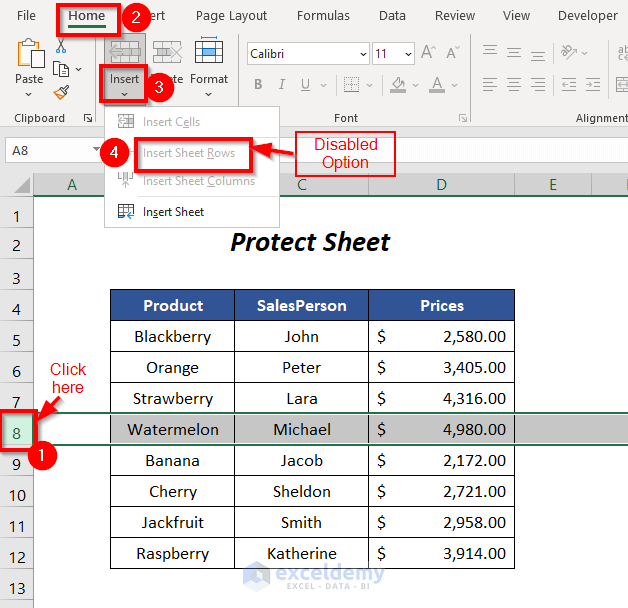The width and height of the screenshot is (628, 608).
Task: Toggle Underline formatting
Action: (305, 85)
